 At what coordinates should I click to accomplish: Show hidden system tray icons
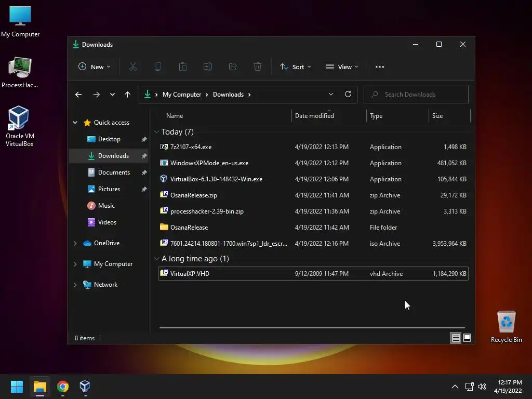[x=455, y=387]
